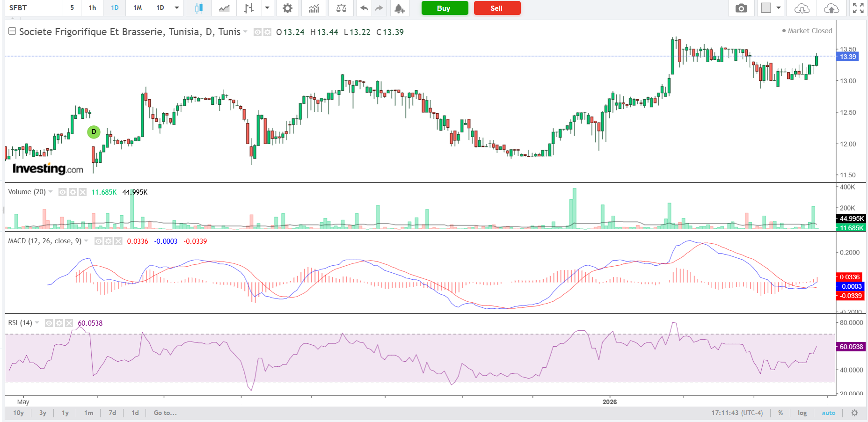Image resolution: width=868 pixels, height=422 pixels.
Task: Hide the Volume indicator via eye icon
Action: (62, 192)
